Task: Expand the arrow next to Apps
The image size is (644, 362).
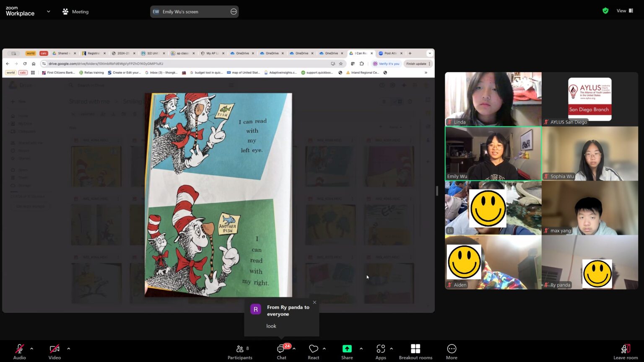Action: coord(391,349)
